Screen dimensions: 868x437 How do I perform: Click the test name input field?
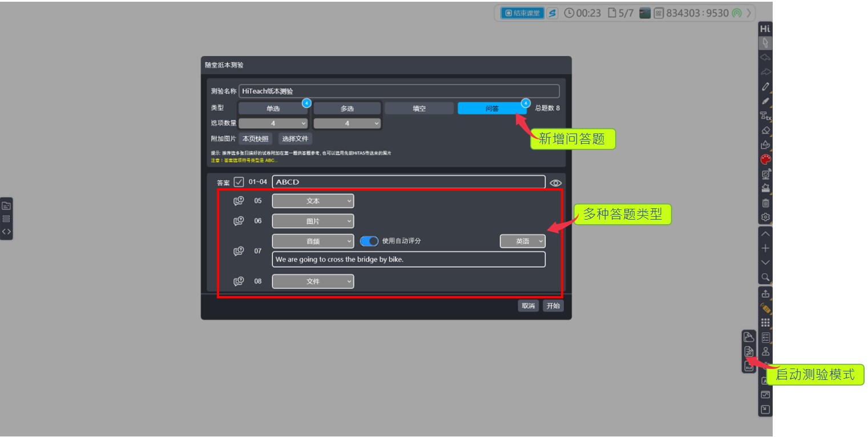pyautogui.click(x=398, y=91)
